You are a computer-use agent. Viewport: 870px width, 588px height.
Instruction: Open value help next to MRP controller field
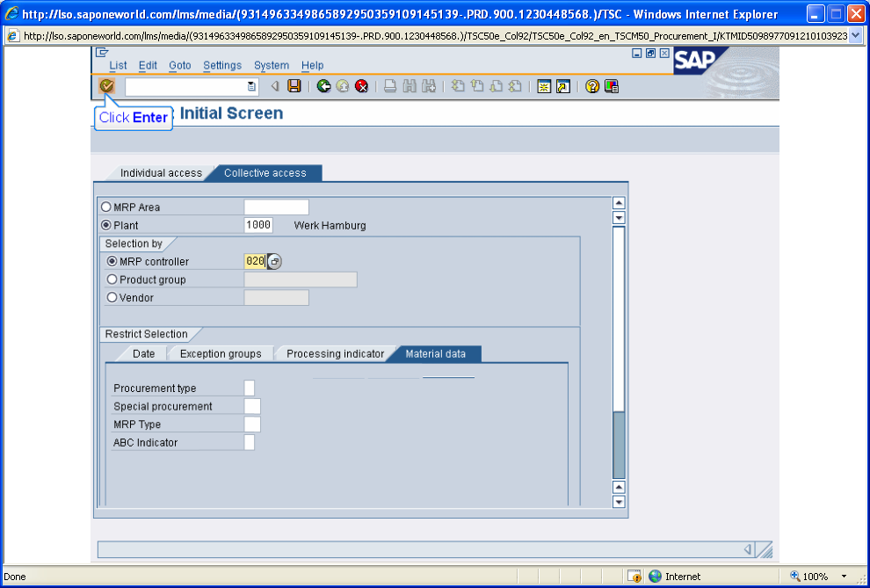tap(274, 261)
